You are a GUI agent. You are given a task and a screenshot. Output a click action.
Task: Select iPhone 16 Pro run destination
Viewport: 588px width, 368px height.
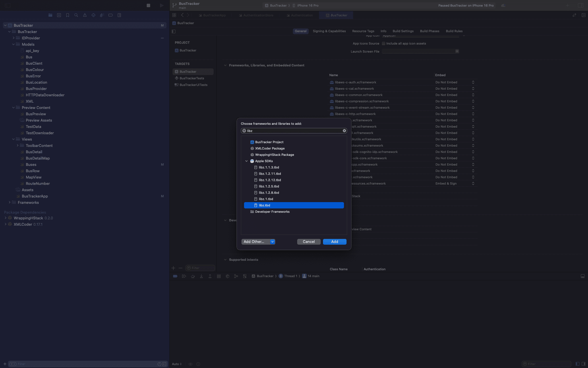[305, 5]
